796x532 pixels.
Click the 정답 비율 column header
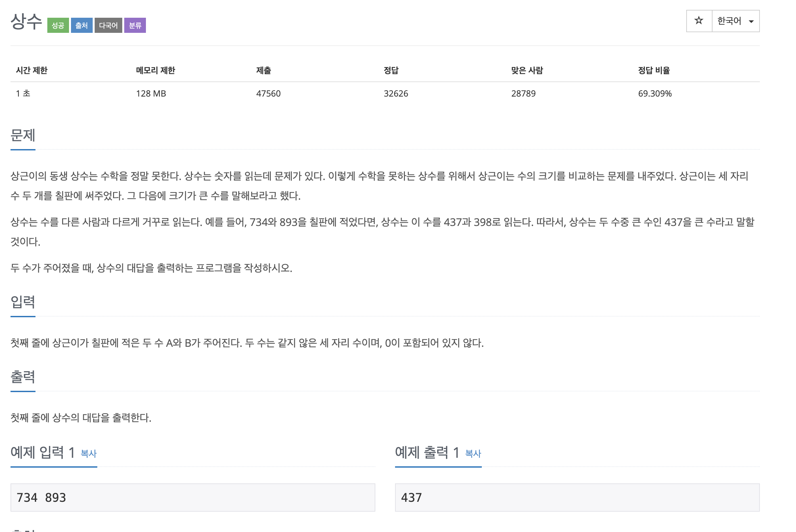point(654,70)
